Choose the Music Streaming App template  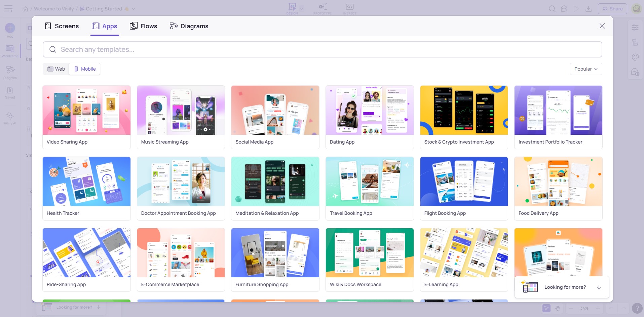(x=181, y=117)
